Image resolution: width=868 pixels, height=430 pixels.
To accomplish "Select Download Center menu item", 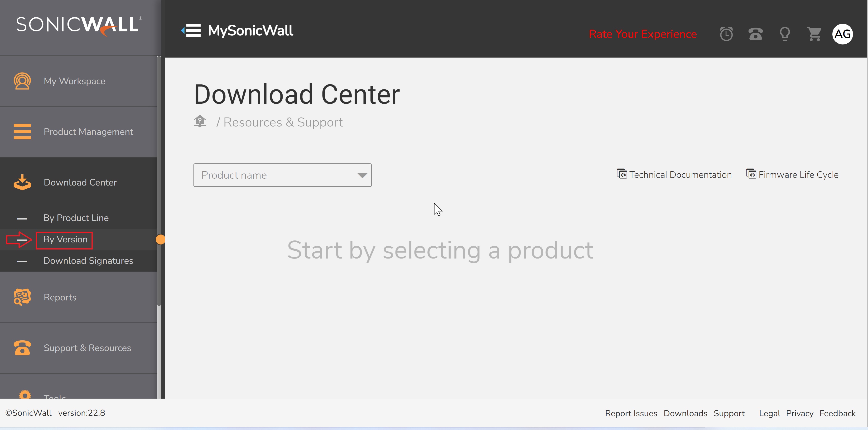I will pyautogui.click(x=78, y=182).
